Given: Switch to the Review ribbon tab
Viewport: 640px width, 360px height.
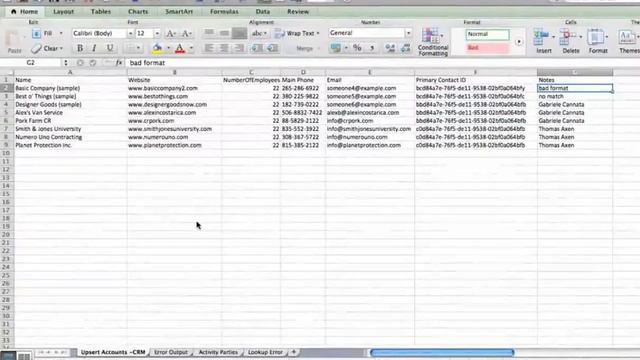Looking at the screenshot, I should coord(298,12).
